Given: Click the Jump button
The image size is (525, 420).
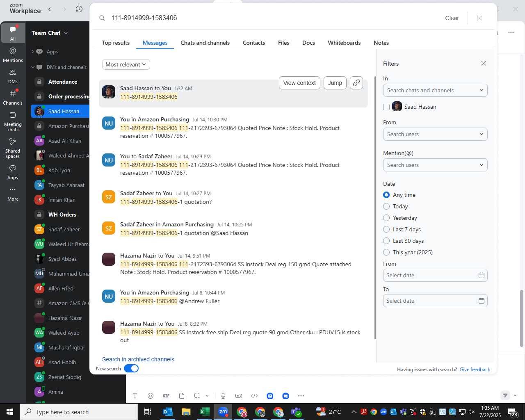Looking at the screenshot, I should (335, 83).
